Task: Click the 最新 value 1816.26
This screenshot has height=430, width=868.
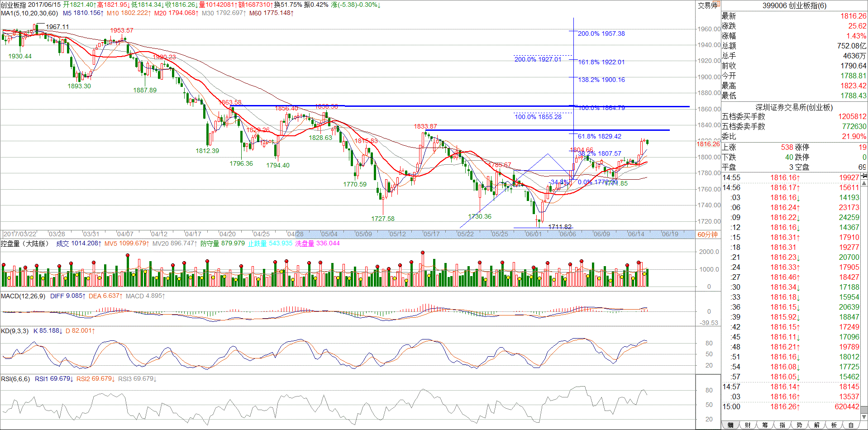Action: [854, 16]
